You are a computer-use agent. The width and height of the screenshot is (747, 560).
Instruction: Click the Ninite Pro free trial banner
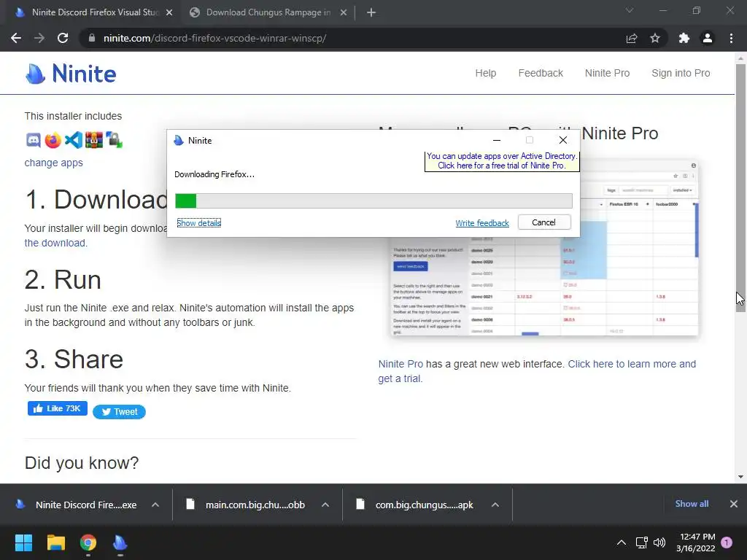[x=502, y=161]
